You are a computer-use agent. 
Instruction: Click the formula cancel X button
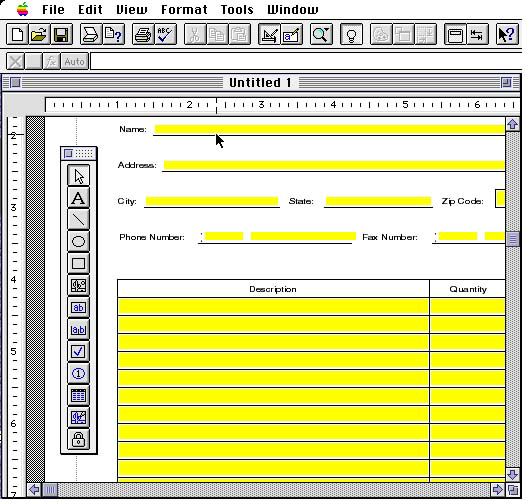point(15,62)
